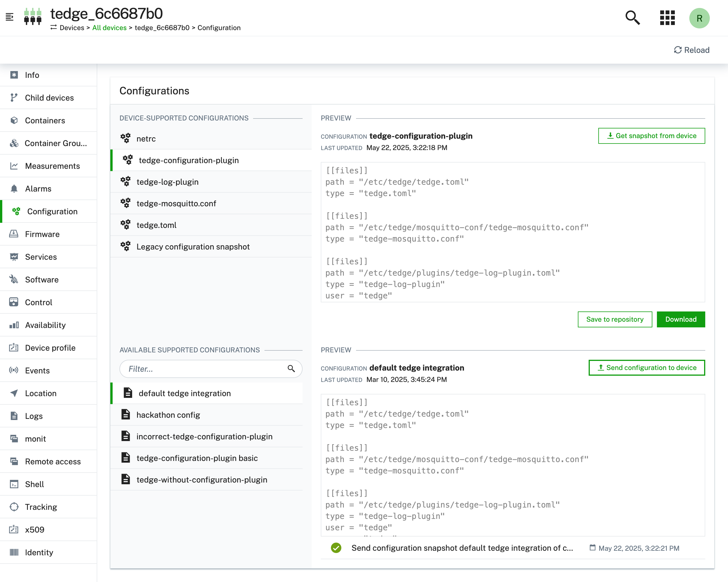Click Save to repository button
This screenshot has height=582, width=728.
click(615, 319)
